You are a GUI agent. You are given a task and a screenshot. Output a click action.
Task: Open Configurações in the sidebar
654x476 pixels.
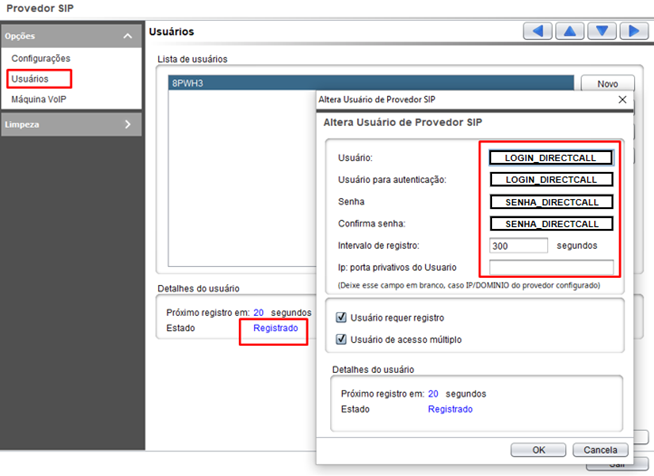coord(41,58)
